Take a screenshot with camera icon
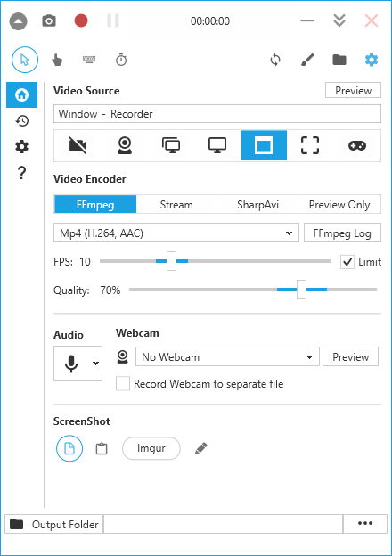The image size is (392, 556). click(x=49, y=20)
